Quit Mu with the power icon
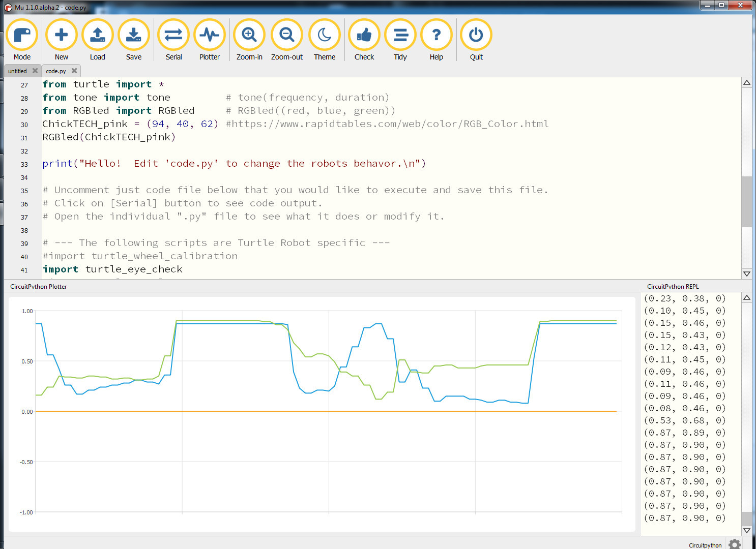The height and width of the screenshot is (549, 756). 476,35
